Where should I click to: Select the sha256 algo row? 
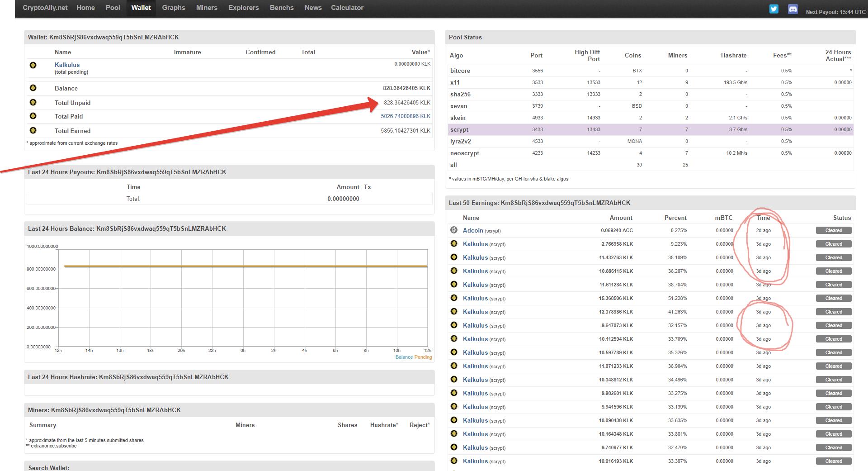click(650, 94)
